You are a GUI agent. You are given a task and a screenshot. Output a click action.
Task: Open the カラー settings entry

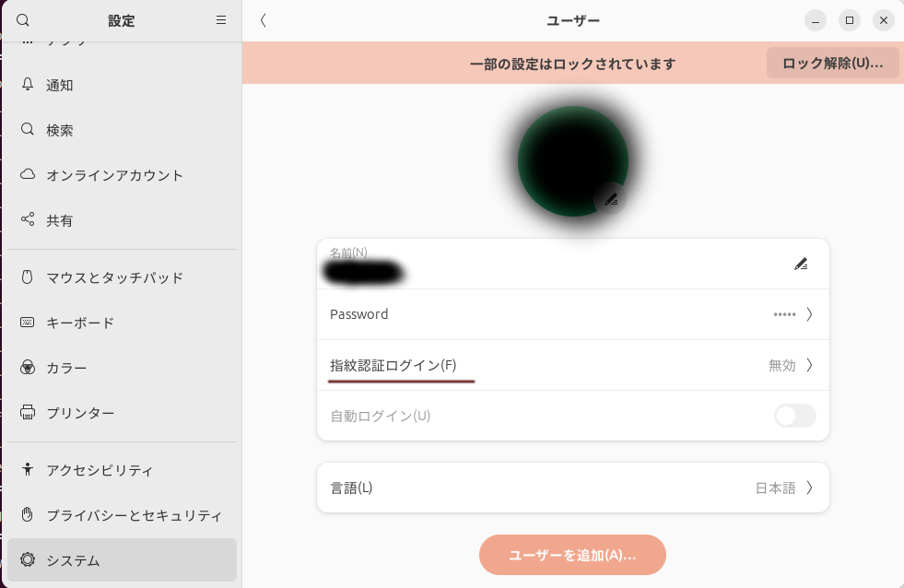66,368
